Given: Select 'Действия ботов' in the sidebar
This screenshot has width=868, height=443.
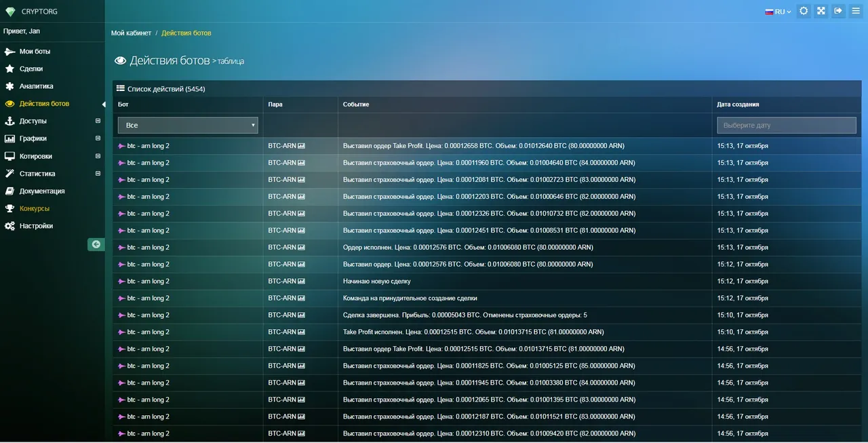Looking at the screenshot, I should coord(44,104).
